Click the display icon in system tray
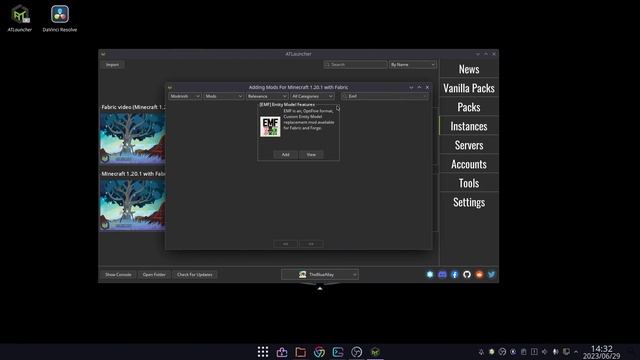 coord(566,352)
